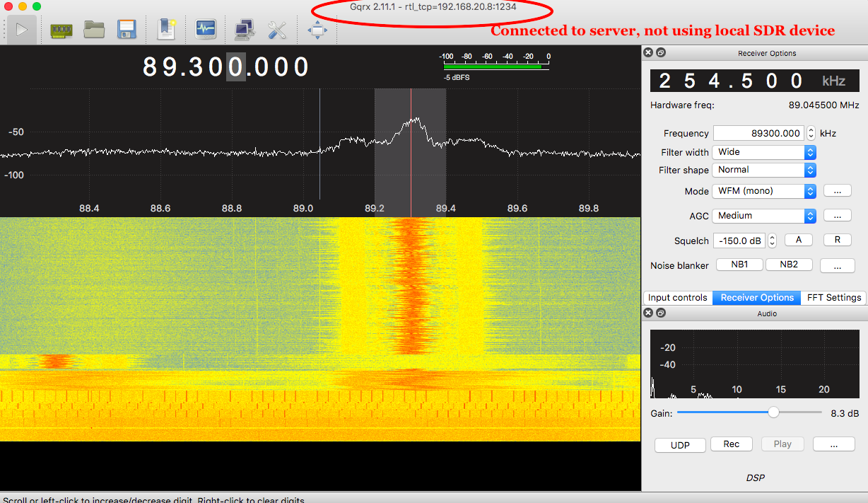Click the 89.045500 MHz hardware frequency value
The width and height of the screenshot is (868, 503).
(823, 105)
